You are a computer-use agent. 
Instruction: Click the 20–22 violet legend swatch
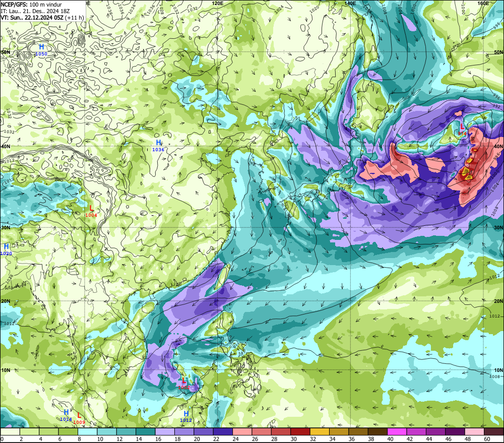[x=204, y=431]
